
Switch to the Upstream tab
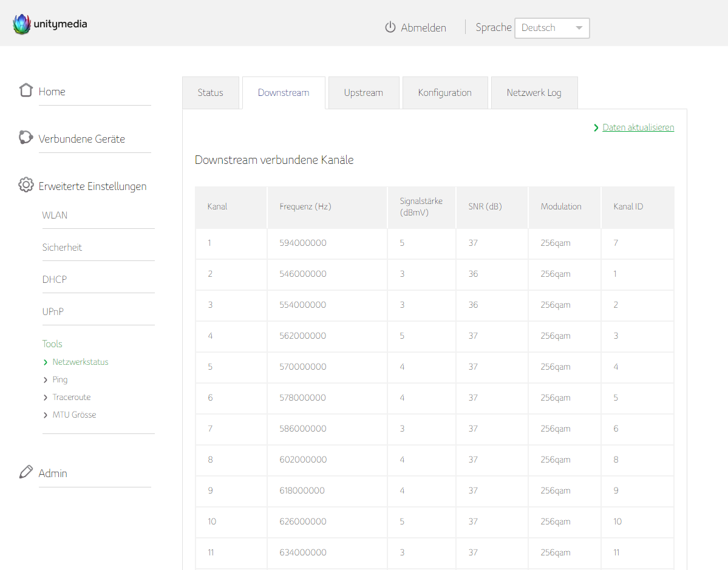pyautogui.click(x=363, y=93)
